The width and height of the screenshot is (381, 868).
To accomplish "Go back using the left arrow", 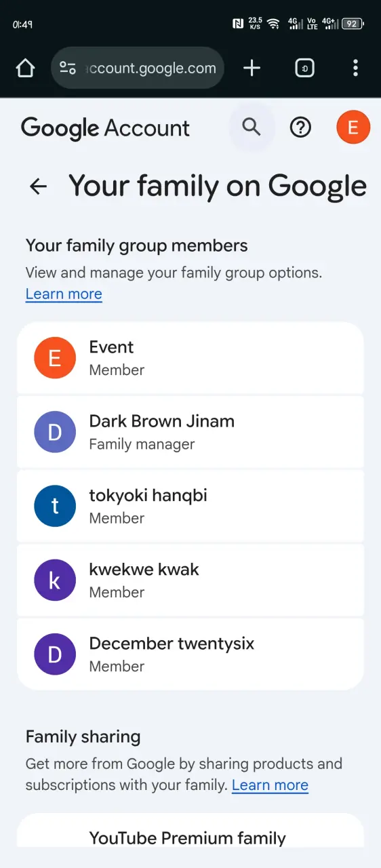I will click(39, 186).
